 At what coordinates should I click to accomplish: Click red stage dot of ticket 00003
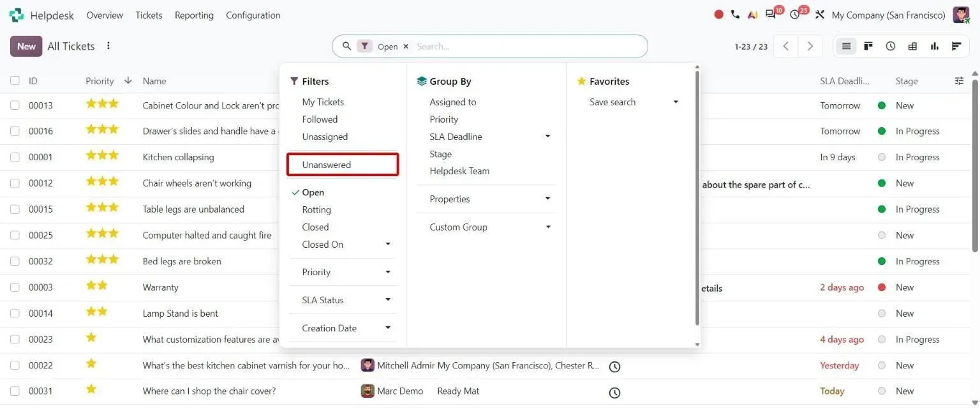point(882,287)
